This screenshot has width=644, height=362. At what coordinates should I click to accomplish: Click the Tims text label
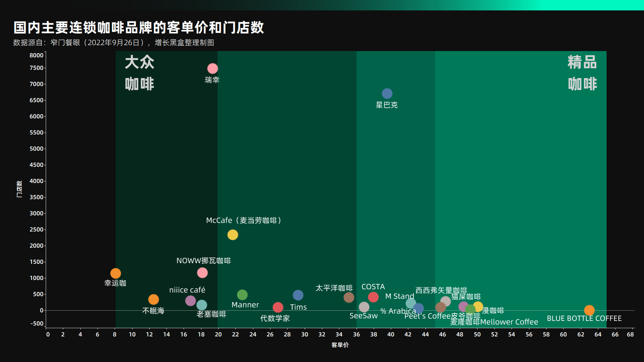pos(298,307)
